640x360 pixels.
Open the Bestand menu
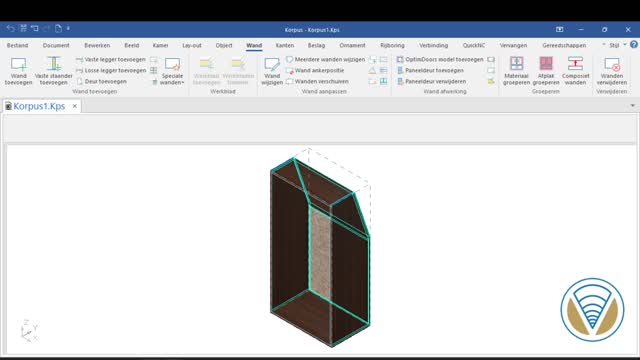[x=18, y=45]
